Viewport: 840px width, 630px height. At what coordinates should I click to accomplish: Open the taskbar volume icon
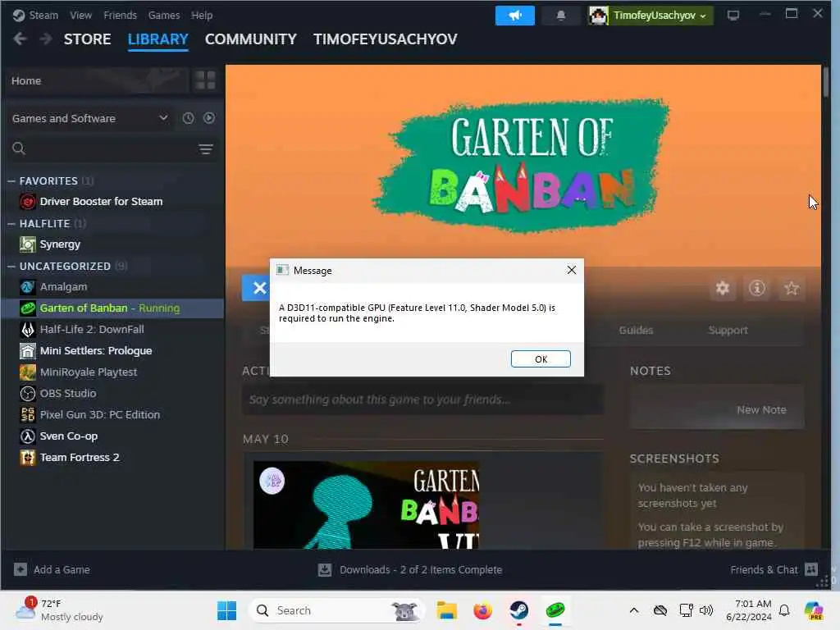coord(706,610)
